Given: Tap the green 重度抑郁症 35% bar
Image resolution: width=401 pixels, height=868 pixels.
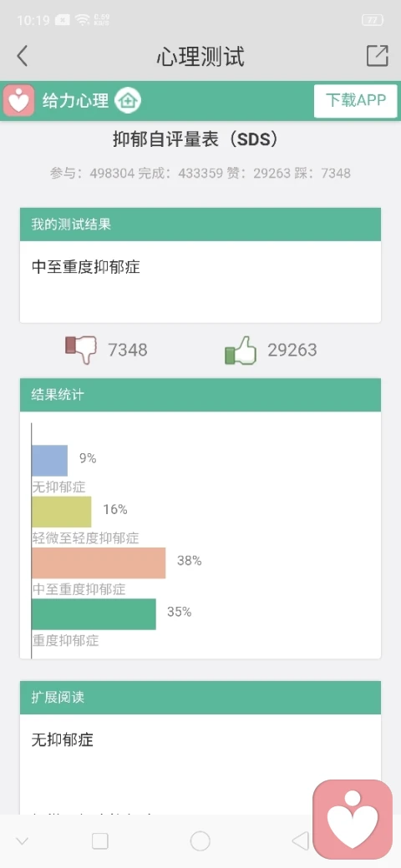Looking at the screenshot, I should click(94, 614).
